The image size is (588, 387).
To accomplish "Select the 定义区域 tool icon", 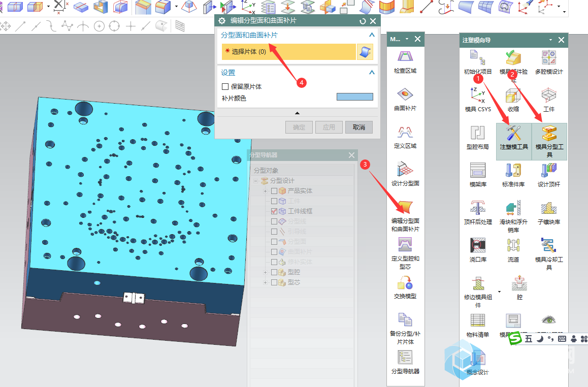I will pos(405,133).
